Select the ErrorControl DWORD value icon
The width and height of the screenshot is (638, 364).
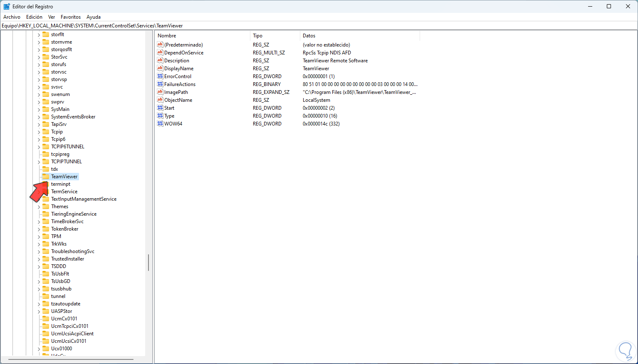coord(160,76)
